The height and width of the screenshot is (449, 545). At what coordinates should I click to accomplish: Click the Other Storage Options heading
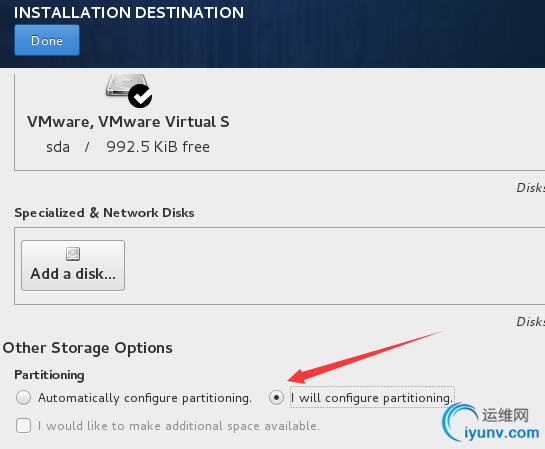tap(88, 348)
